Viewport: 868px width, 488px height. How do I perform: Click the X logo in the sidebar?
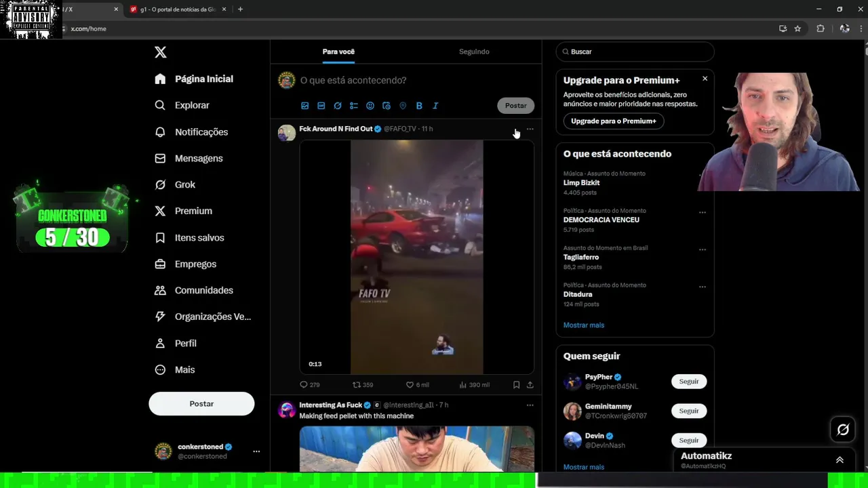pyautogui.click(x=160, y=52)
